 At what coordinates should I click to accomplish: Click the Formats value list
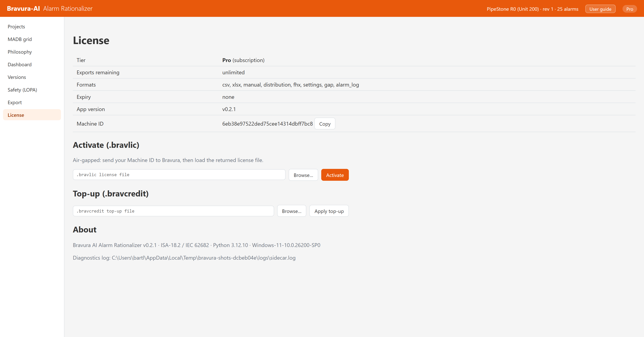pos(291,85)
